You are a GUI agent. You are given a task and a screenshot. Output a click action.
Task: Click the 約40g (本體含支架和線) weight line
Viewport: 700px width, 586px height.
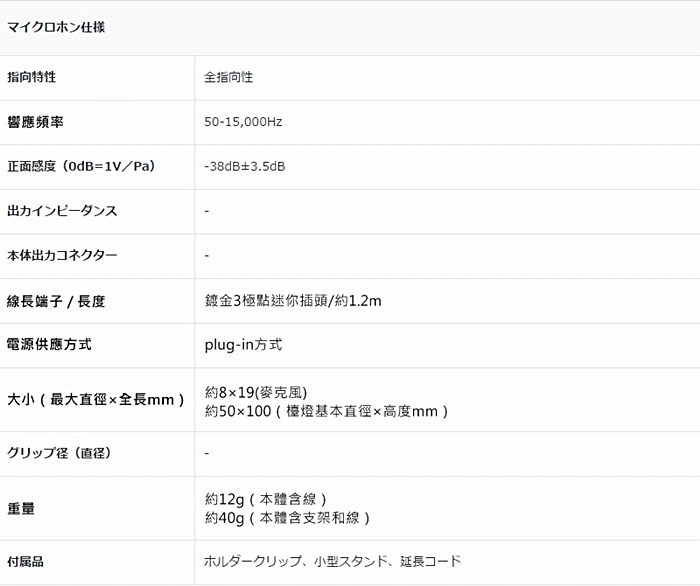pyautogui.click(x=288, y=518)
